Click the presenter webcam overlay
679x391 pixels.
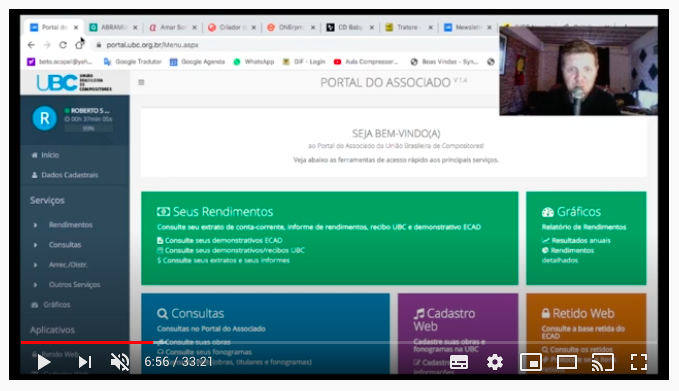click(578, 71)
